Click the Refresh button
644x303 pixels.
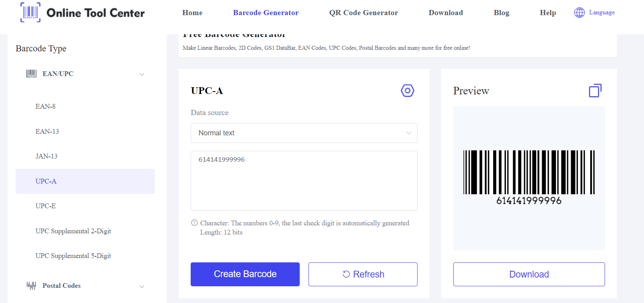(x=363, y=274)
